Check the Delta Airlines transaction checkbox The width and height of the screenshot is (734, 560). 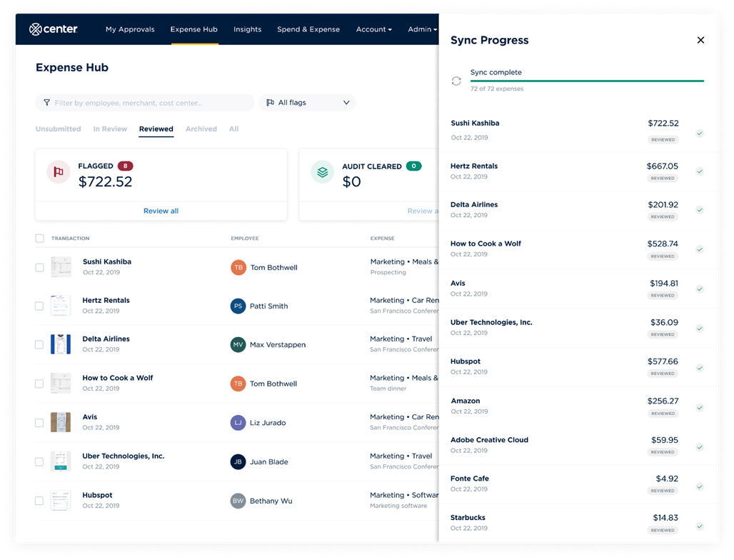40,344
